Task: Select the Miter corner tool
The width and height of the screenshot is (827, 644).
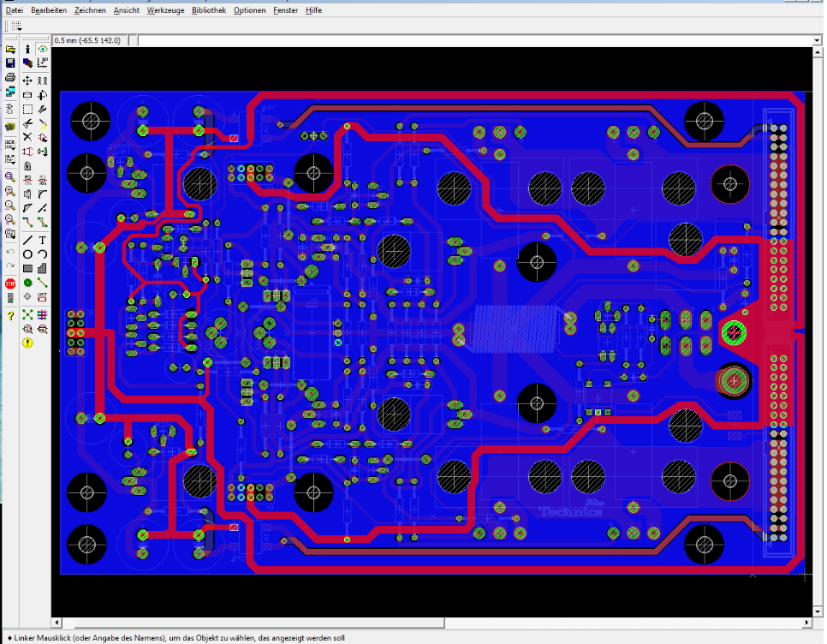Action: point(42,194)
